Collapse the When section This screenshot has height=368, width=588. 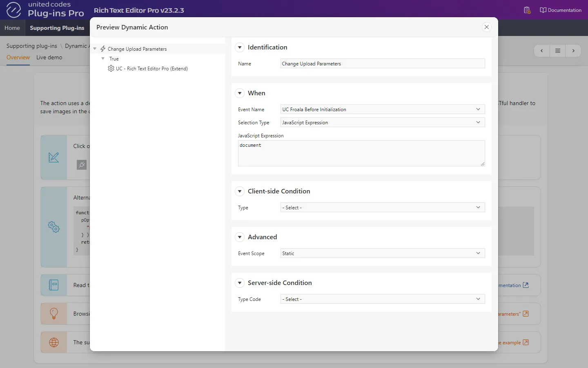(x=240, y=93)
